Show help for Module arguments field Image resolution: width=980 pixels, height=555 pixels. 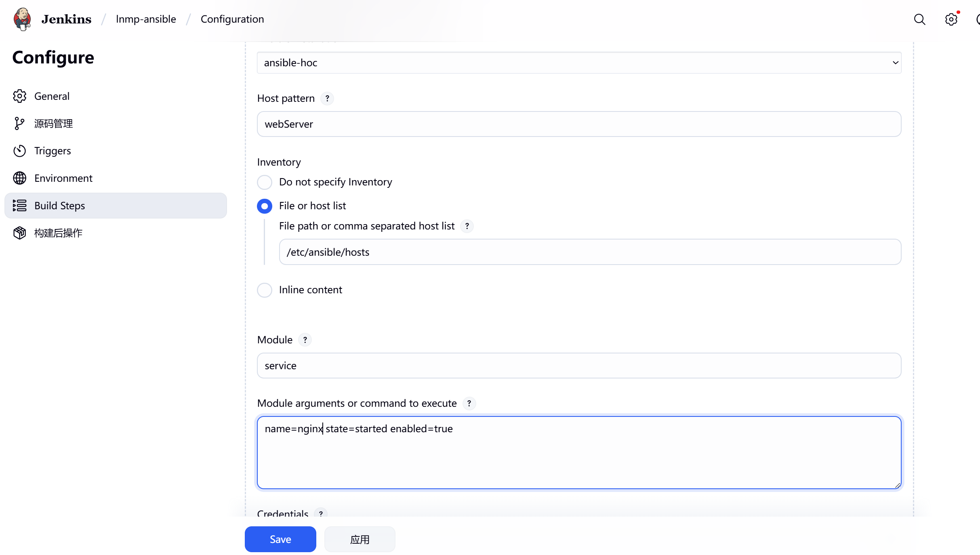tap(469, 404)
